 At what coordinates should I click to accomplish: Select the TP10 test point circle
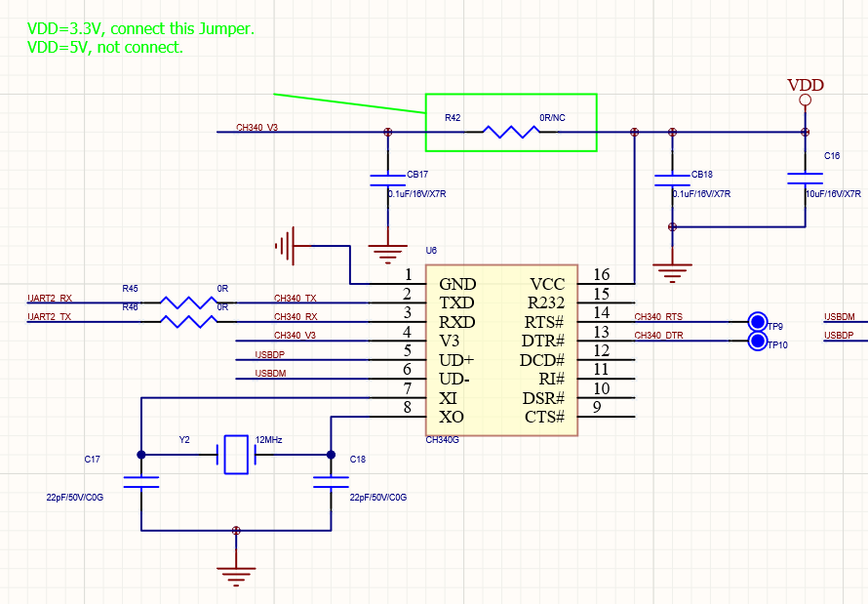point(757,341)
